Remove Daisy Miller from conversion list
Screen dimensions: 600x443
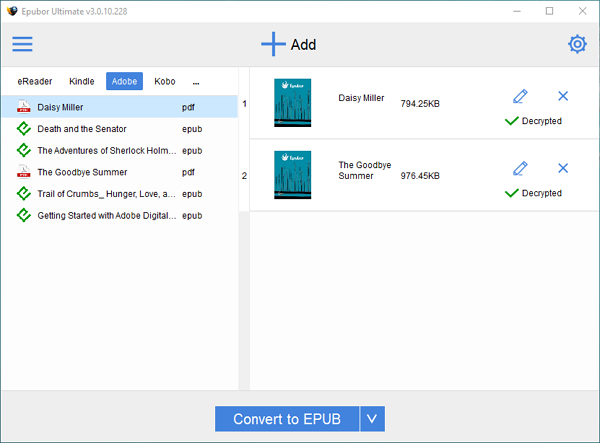point(563,96)
